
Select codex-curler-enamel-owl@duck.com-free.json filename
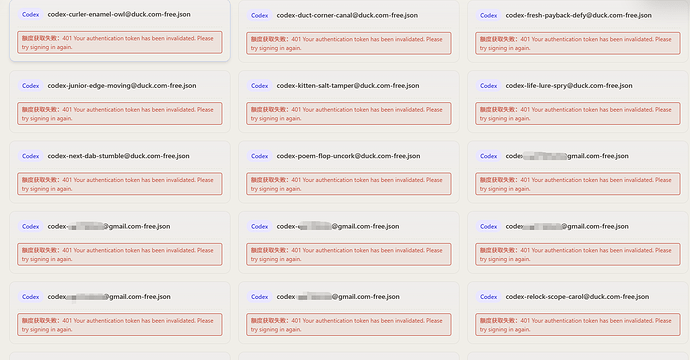click(119, 15)
